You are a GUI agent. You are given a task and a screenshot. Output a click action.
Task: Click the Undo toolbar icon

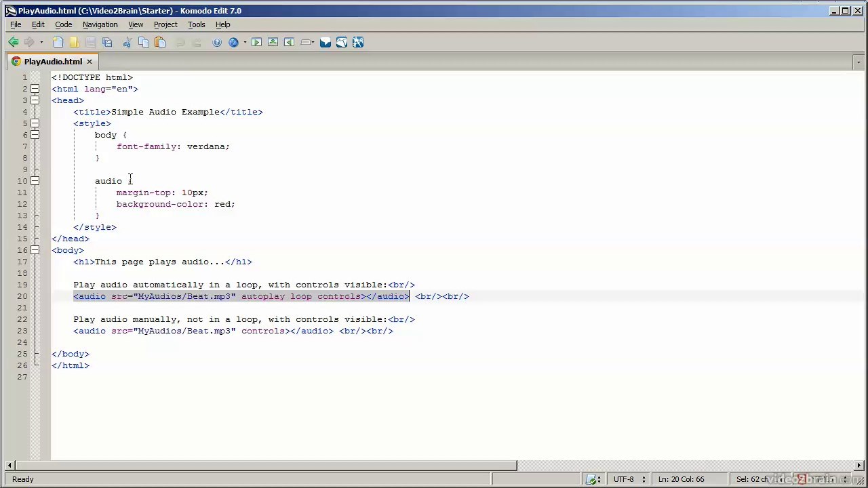180,43
